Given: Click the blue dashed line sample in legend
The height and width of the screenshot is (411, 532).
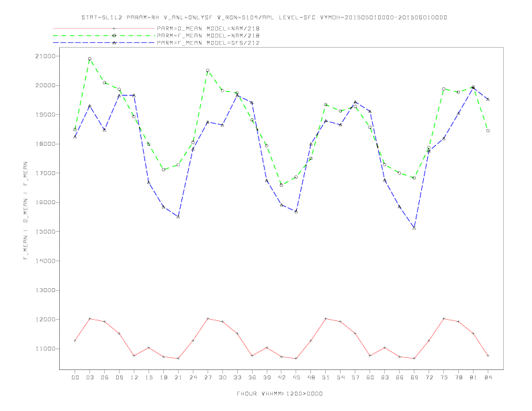Looking at the screenshot, I should pos(104,43).
